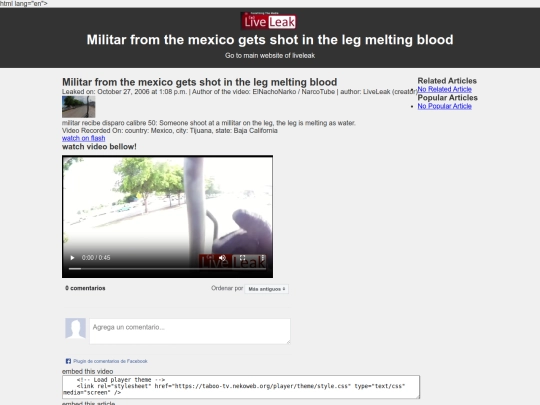Click inside the embed video code box
This screenshot has height=405, width=540.
(x=241, y=387)
